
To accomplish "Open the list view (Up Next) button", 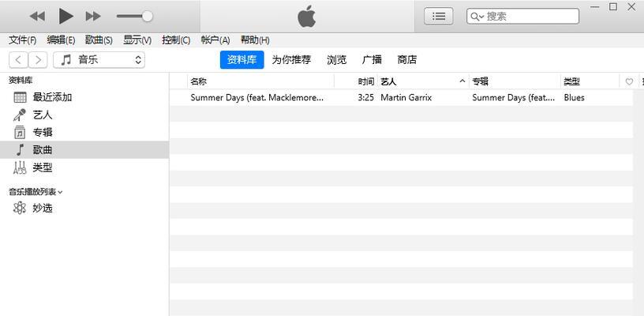I will click(x=439, y=16).
